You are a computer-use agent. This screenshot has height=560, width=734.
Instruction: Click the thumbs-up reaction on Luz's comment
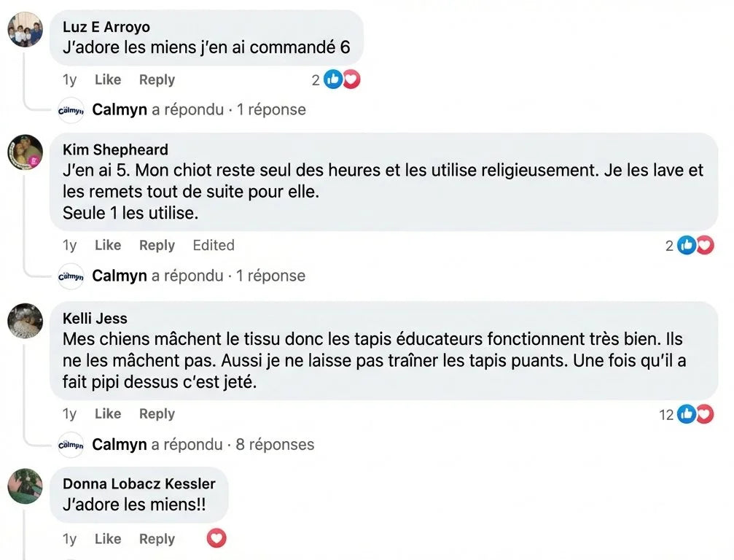[333, 79]
